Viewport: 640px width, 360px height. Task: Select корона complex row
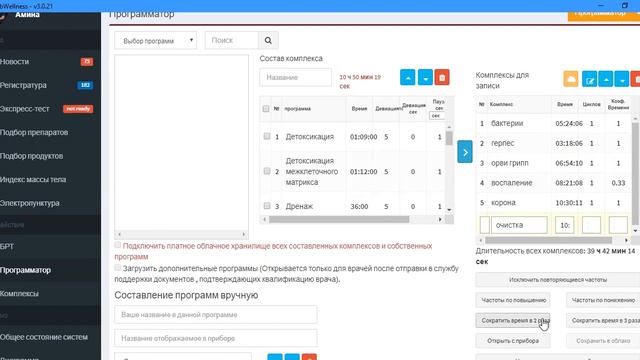click(554, 203)
